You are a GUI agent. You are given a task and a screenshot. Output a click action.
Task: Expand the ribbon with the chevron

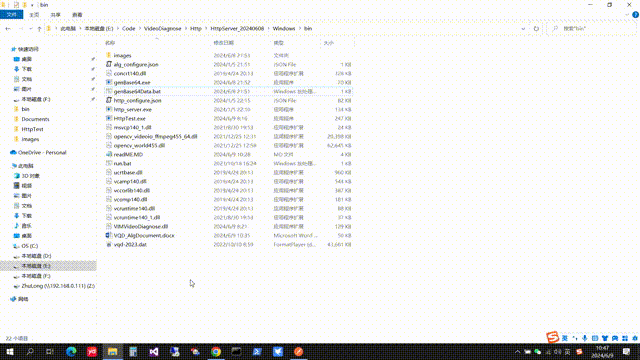click(627, 15)
